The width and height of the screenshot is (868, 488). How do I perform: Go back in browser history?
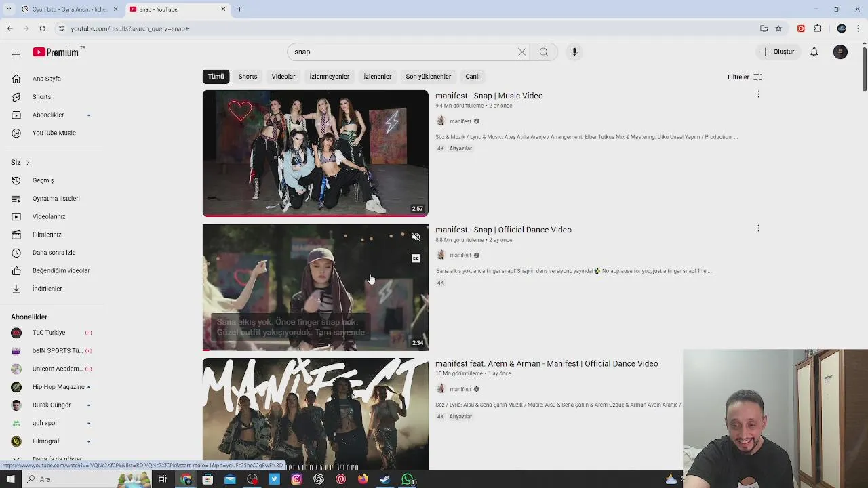(x=10, y=28)
